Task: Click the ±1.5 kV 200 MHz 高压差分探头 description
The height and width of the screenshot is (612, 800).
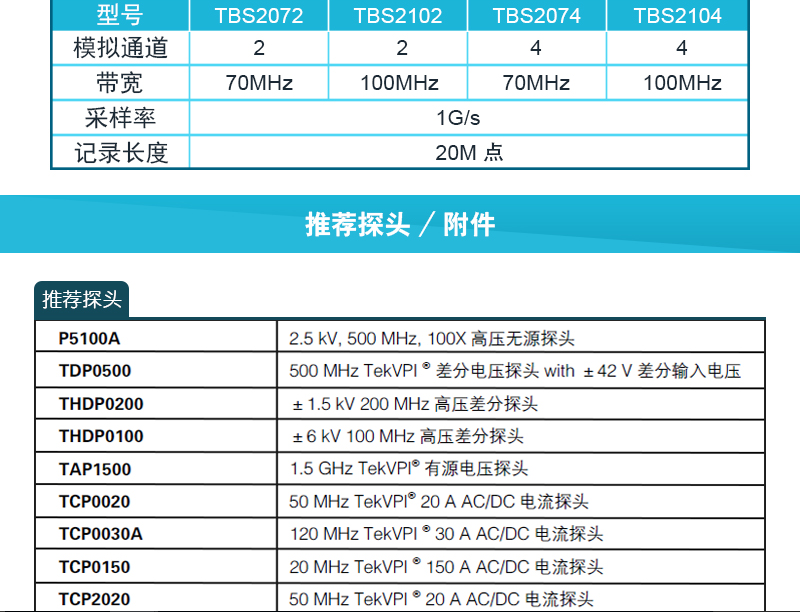Action: click(x=415, y=404)
